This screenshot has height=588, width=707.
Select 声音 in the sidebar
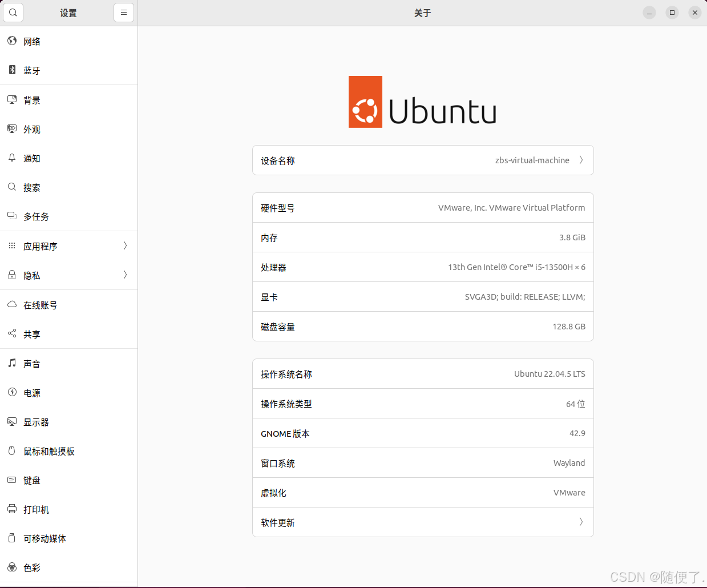tap(68, 364)
